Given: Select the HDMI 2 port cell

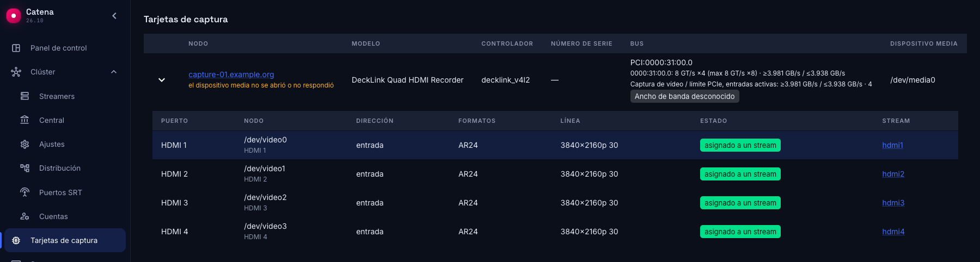Looking at the screenshot, I should pyautogui.click(x=174, y=174).
